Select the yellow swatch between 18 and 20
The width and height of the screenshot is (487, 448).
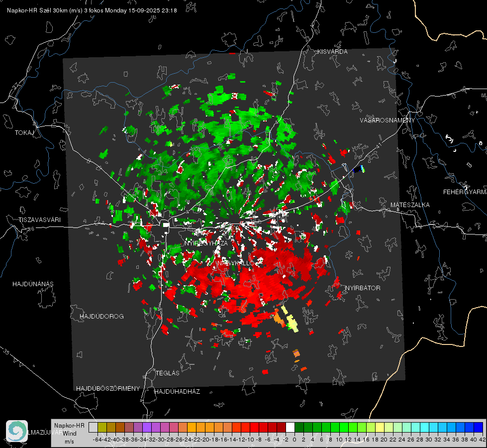(x=380, y=428)
